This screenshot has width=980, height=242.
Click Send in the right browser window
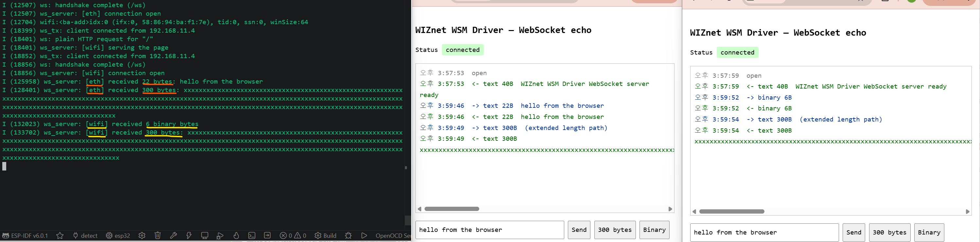[854, 233]
